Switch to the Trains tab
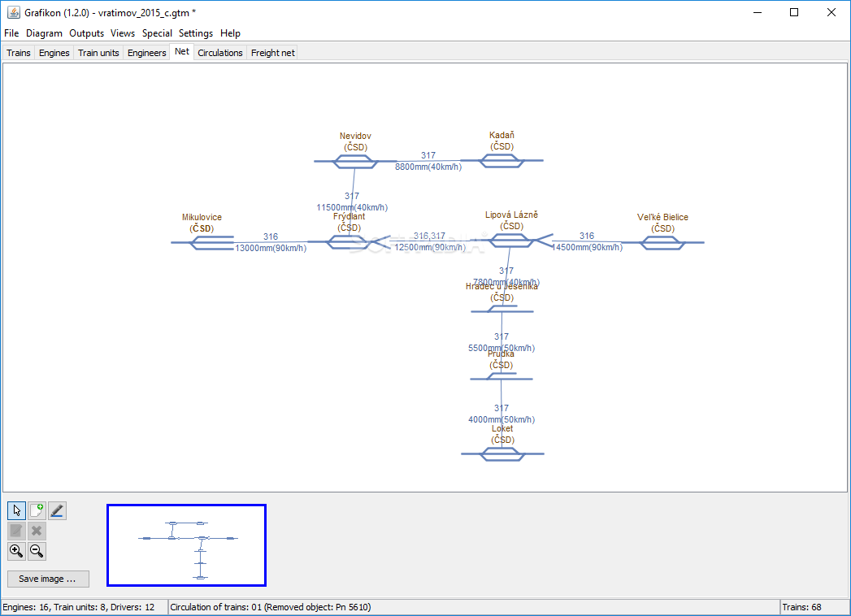 (x=19, y=53)
